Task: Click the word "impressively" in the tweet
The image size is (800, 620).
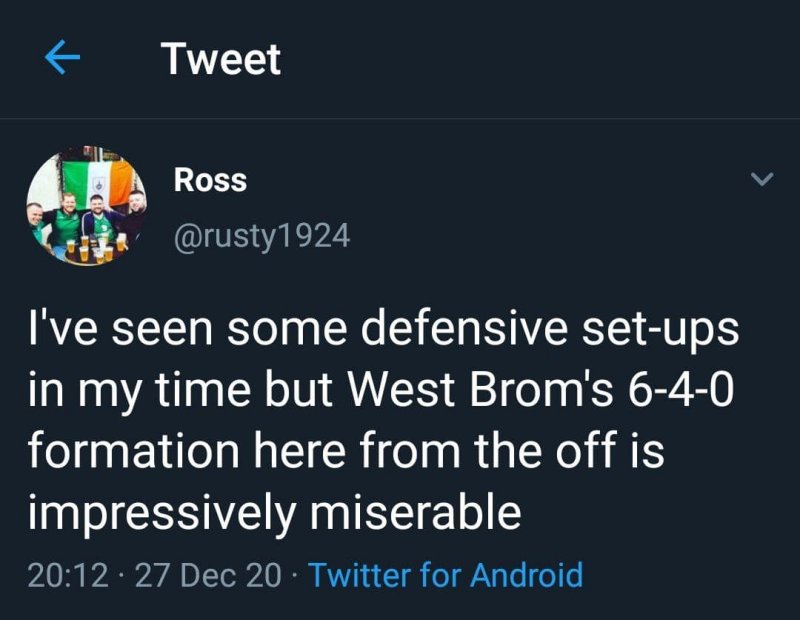Action: pyautogui.click(x=163, y=513)
